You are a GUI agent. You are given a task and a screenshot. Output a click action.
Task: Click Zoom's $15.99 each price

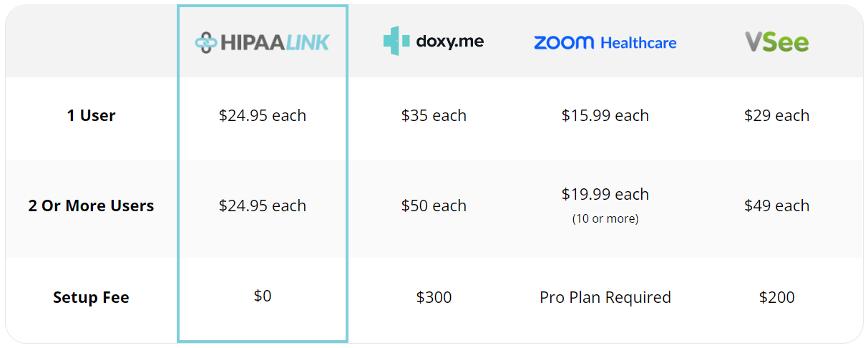tap(605, 115)
